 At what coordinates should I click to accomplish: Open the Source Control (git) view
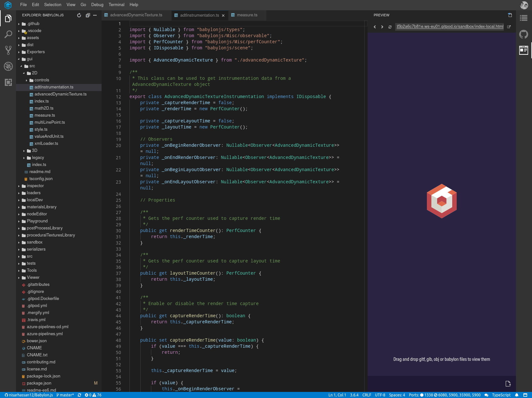point(8,50)
